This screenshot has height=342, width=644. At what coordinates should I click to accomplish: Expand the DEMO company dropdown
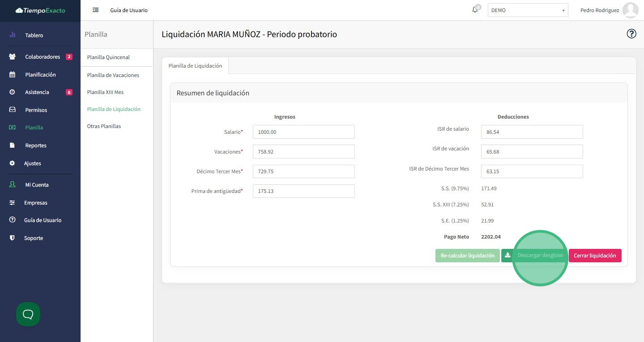click(528, 10)
